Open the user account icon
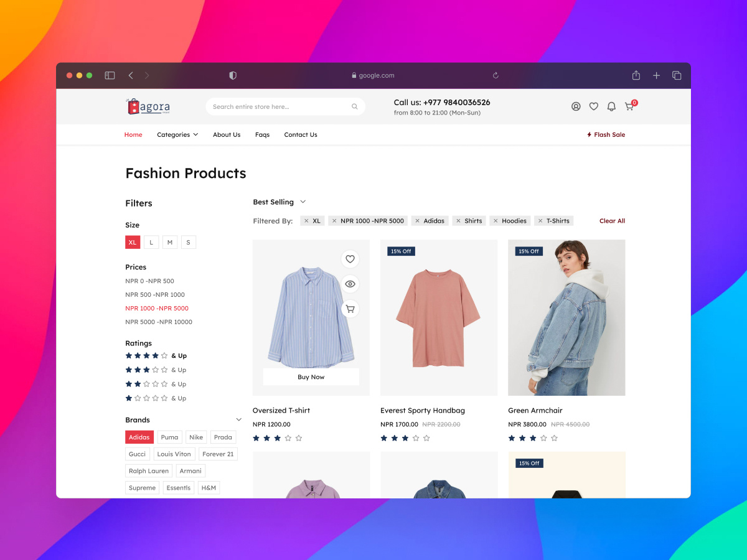 576,106
